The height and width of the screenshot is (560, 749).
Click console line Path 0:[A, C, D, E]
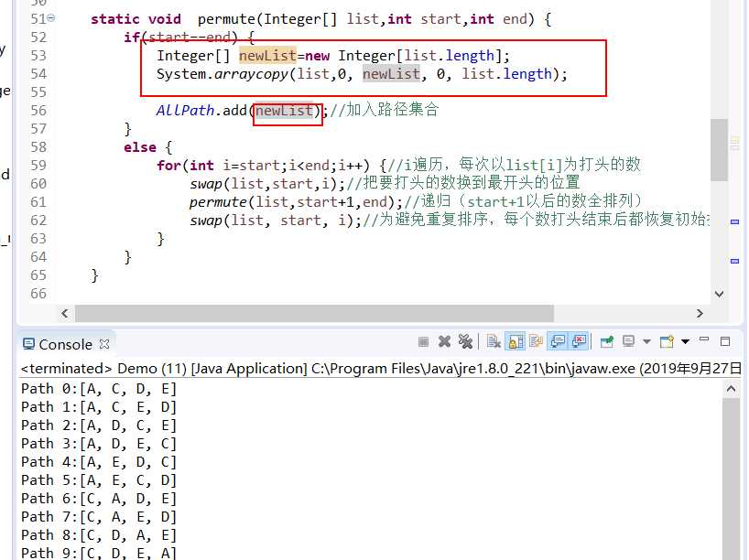99,389
